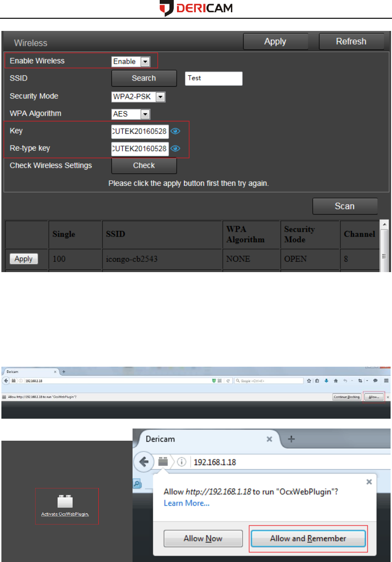The image size is (392, 562).
Task: Click the Check wireless settings button
Action: click(x=144, y=165)
